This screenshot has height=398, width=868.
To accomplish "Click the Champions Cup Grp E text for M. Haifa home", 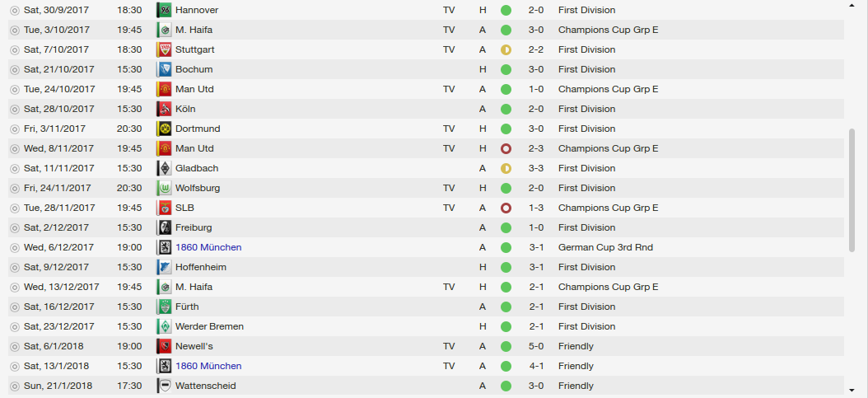I will tap(608, 287).
